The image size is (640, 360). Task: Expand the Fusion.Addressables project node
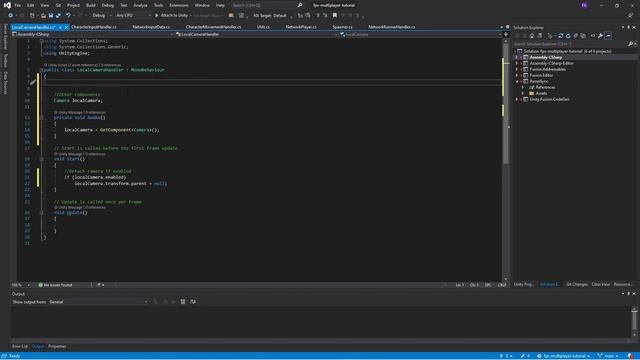point(517,69)
